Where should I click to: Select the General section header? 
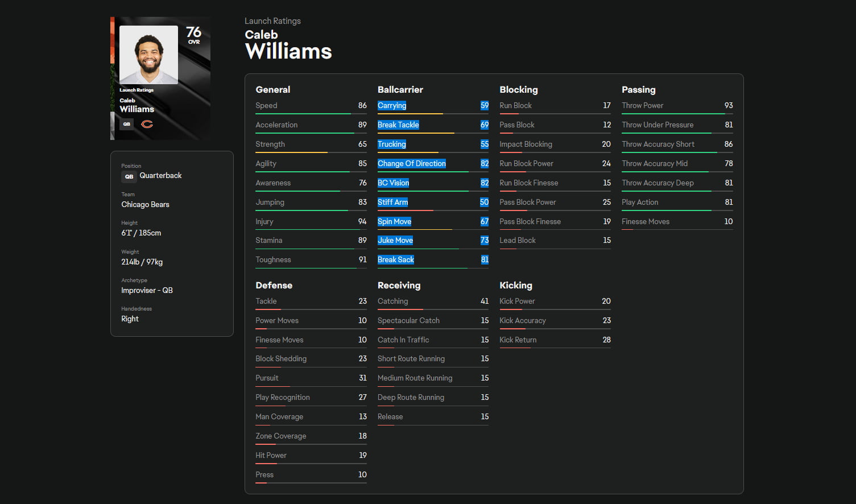click(x=272, y=89)
